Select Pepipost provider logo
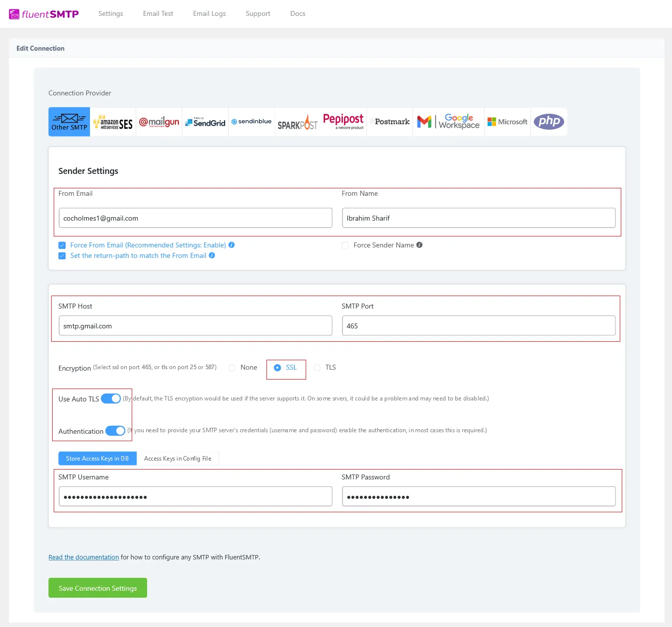This screenshot has height=627, width=672. [x=343, y=122]
